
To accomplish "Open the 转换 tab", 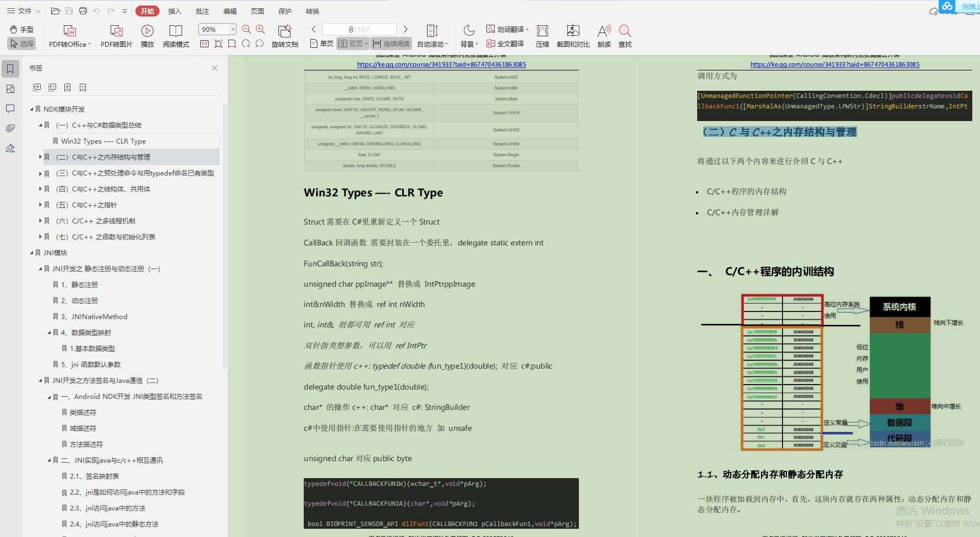I will coord(312,11).
